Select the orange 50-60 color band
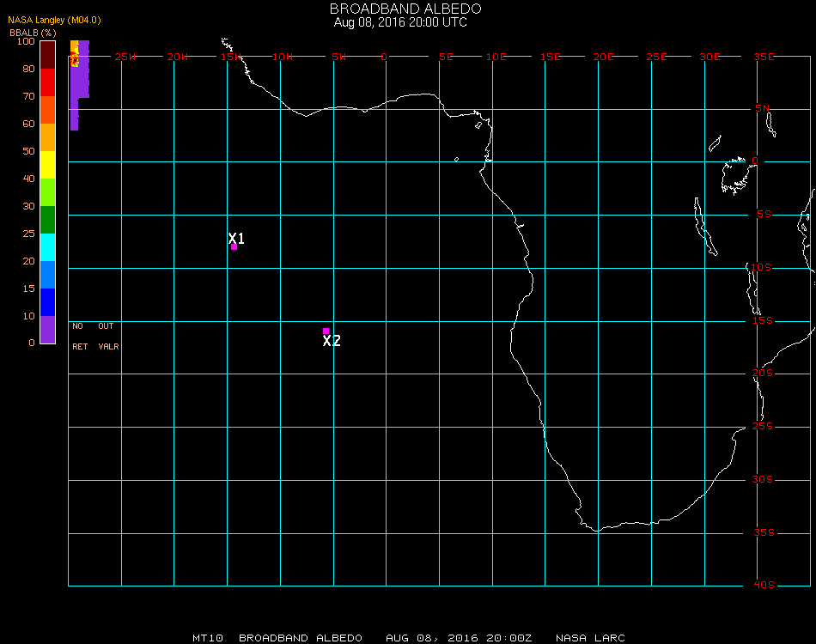Screen dimensions: 816x644 (48, 137)
